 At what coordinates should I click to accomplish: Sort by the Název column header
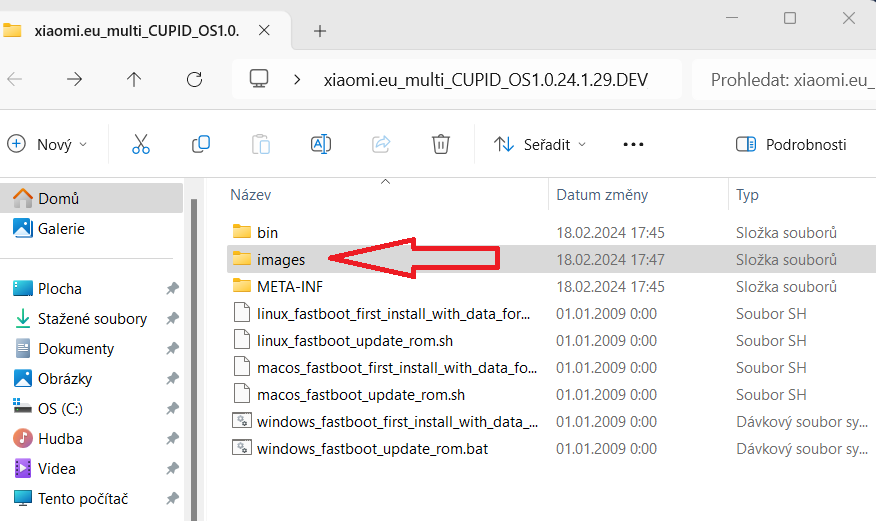(x=250, y=194)
